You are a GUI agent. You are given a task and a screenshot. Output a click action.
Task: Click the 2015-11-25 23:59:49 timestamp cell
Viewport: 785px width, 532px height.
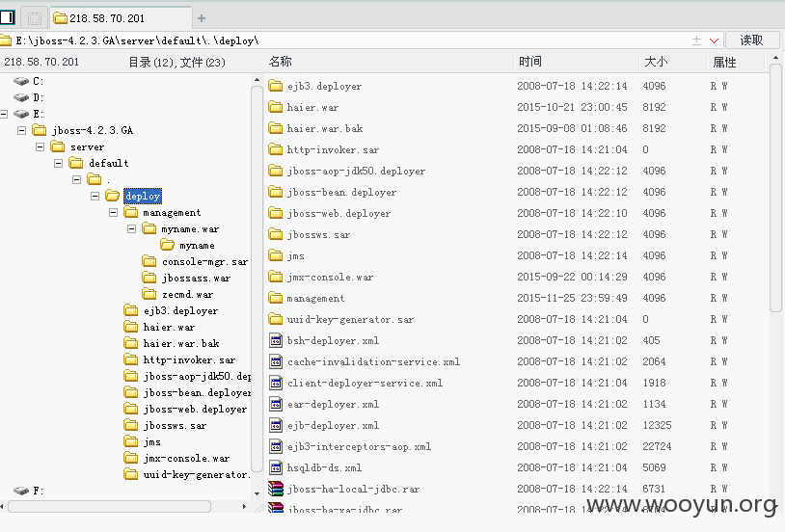pyautogui.click(x=572, y=298)
